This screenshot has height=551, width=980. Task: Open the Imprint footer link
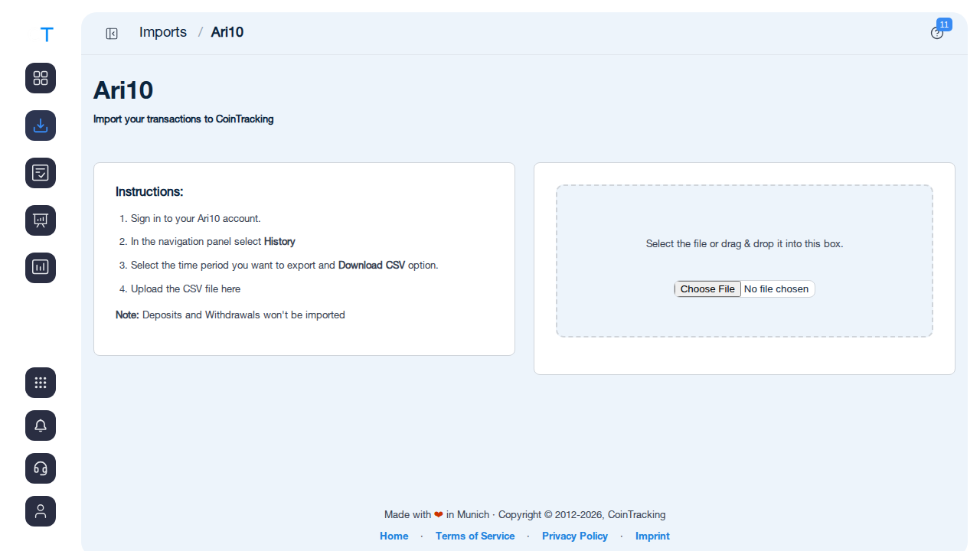point(652,536)
